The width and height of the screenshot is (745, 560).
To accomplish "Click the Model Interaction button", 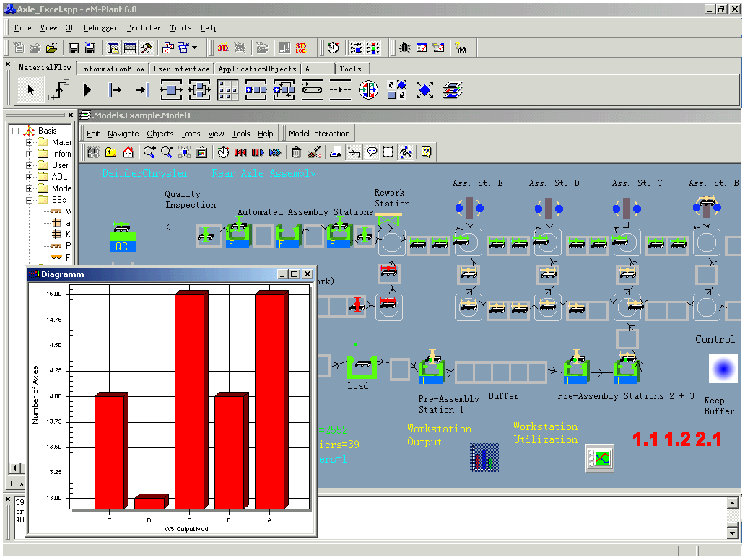I will (319, 134).
